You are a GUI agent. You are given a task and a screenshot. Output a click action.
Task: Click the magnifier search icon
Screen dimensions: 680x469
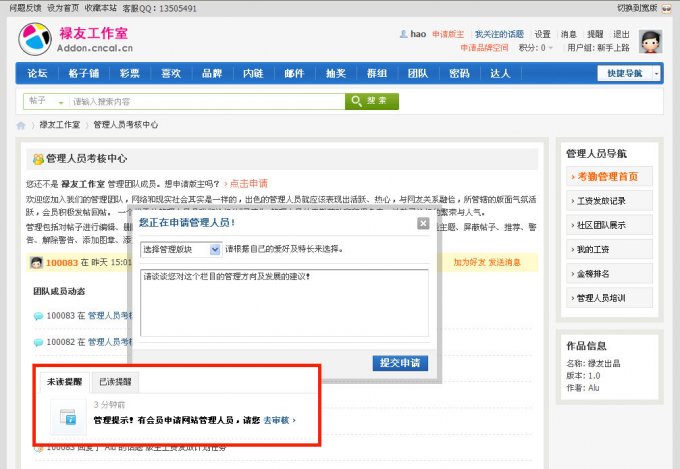coord(356,101)
